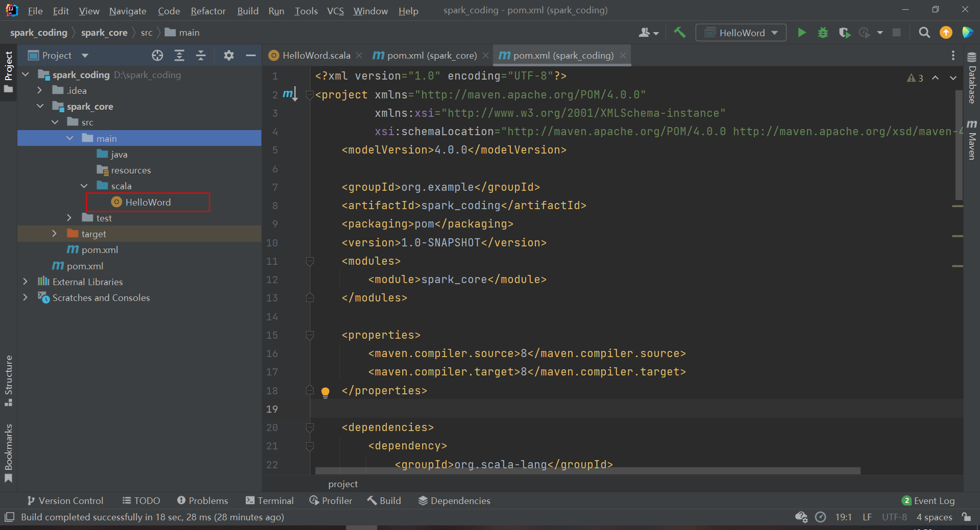
Task: Expand the target folder
Action: [x=55, y=234]
